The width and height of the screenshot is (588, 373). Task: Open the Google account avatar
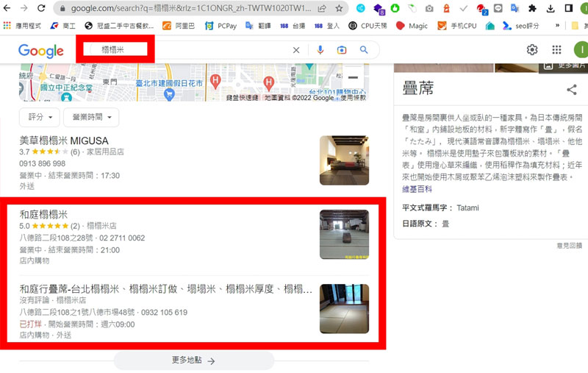581,49
